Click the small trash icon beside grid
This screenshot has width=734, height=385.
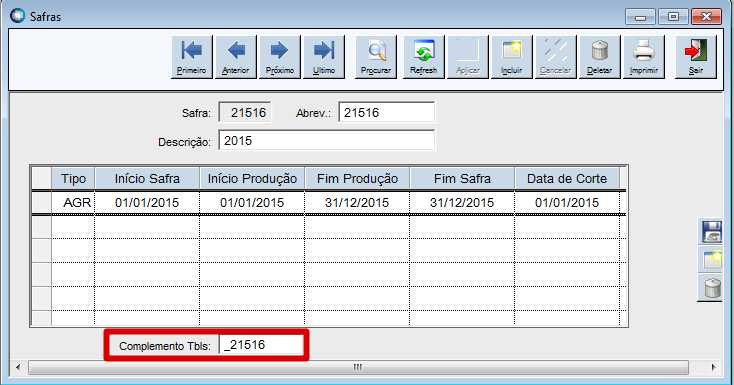711,288
